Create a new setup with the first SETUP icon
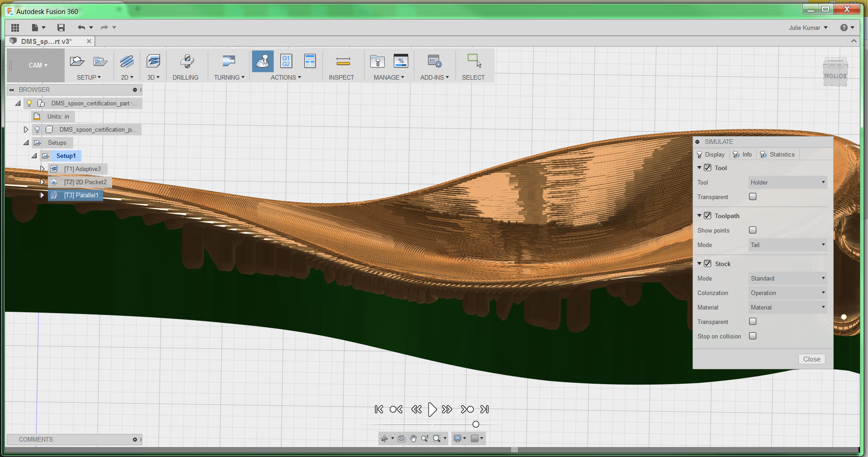The width and height of the screenshot is (868, 457). (77, 61)
